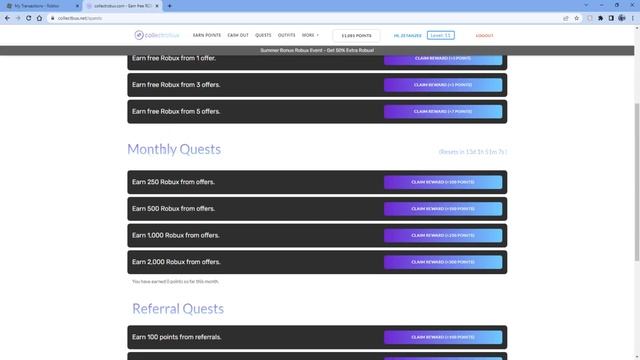
Task: Open the Chrome three-dot menu
Action: 633,18
